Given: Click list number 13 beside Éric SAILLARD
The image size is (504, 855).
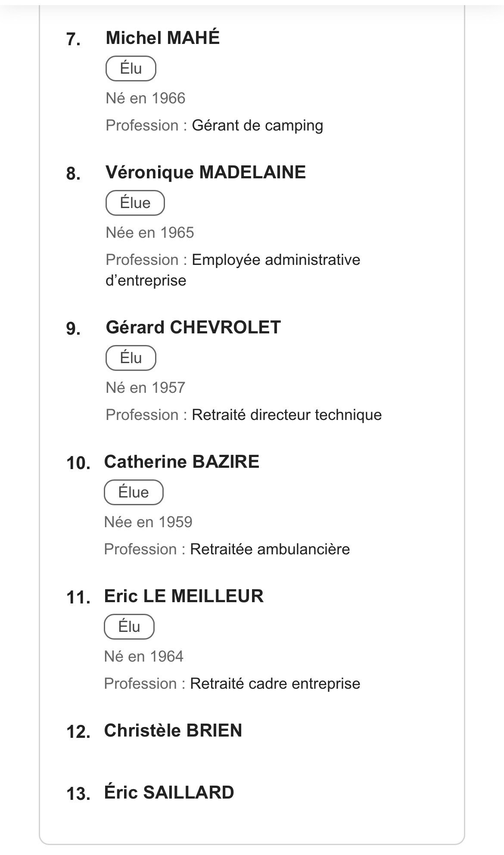Looking at the screenshot, I should point(78,794).
